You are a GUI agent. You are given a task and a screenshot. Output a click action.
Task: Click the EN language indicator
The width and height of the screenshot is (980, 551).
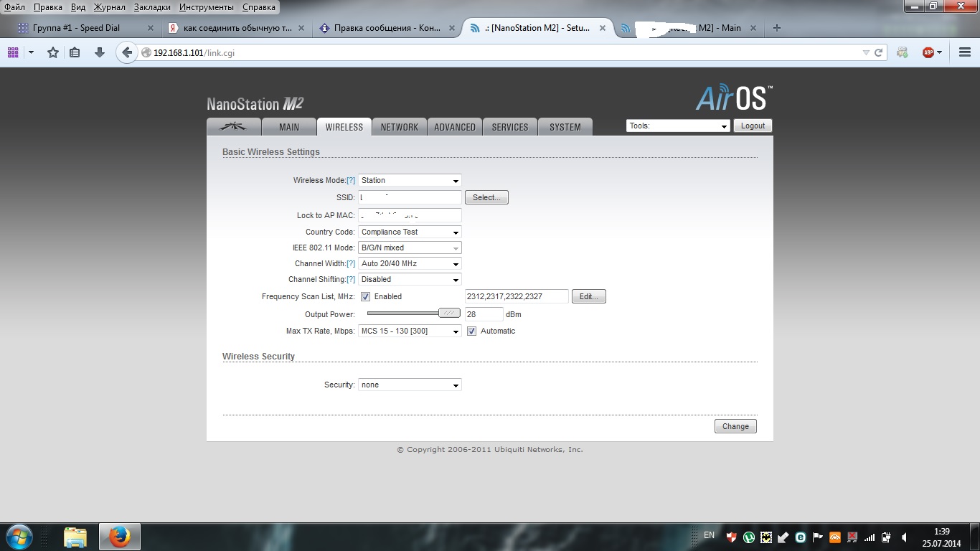coord(709,535)
